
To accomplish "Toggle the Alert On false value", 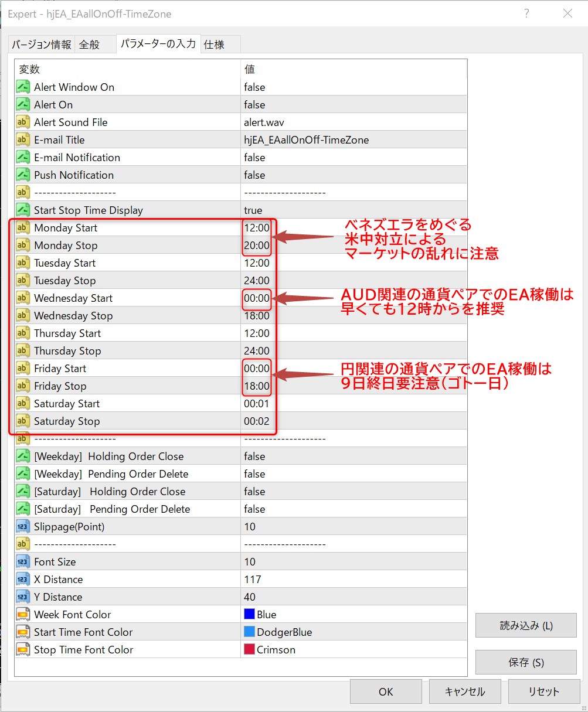I will pos(254,105).
